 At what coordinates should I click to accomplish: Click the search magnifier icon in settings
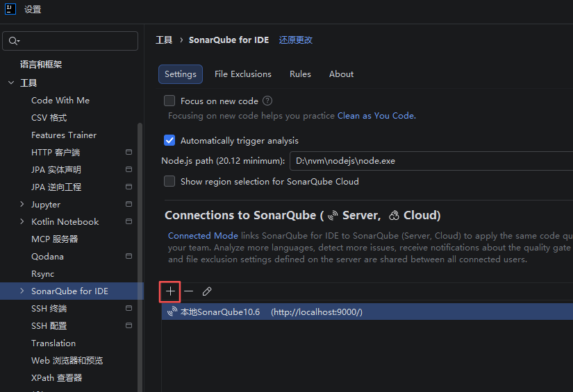[14, 41]
